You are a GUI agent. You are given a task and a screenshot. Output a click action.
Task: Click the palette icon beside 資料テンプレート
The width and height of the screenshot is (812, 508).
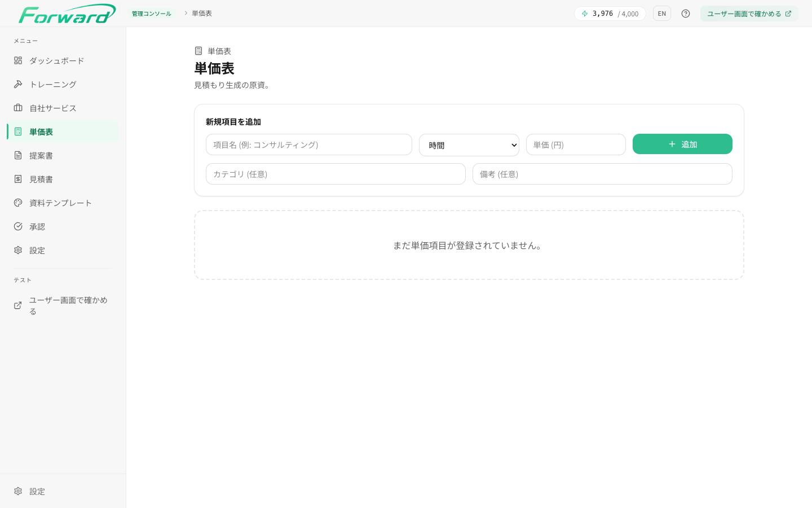(x=18, y=203)
